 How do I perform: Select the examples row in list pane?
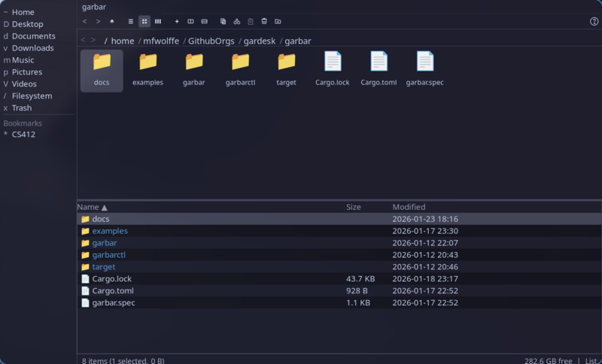click(x=339, y=231)
